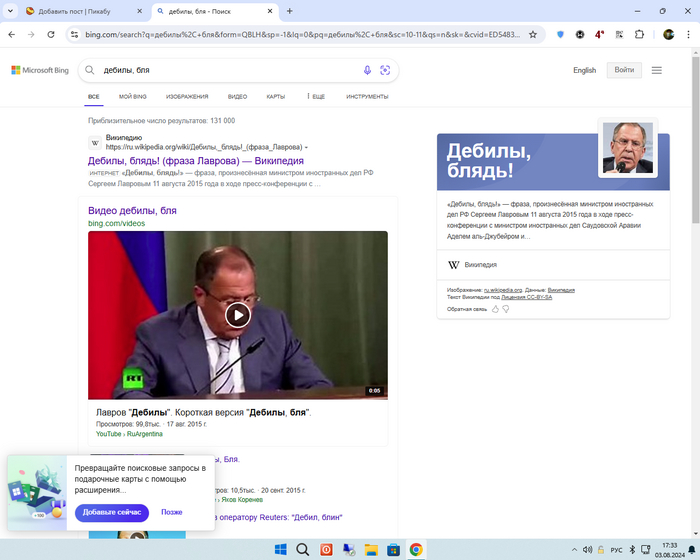
Task: Expand the ЕЩЕ more menu
Action: [316, 96]
